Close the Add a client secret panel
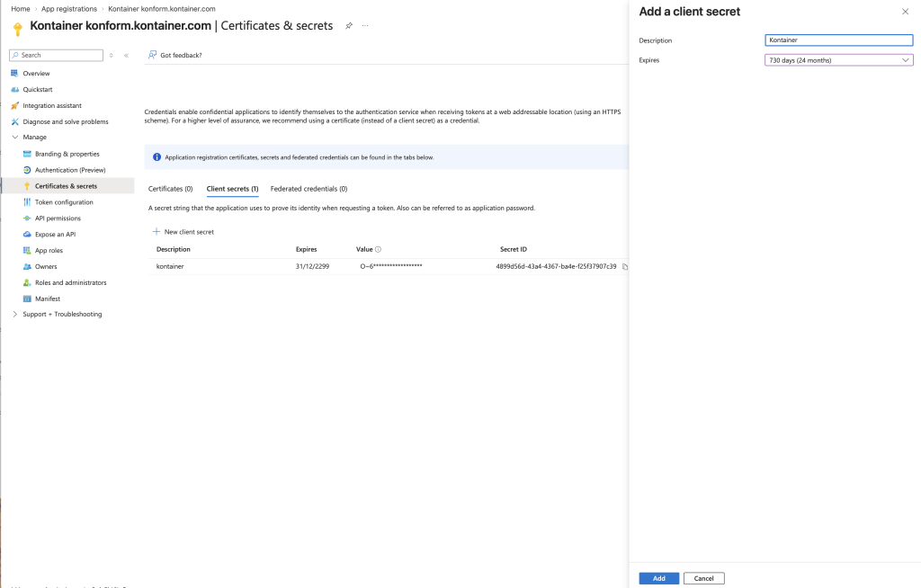 click(905, 12)
